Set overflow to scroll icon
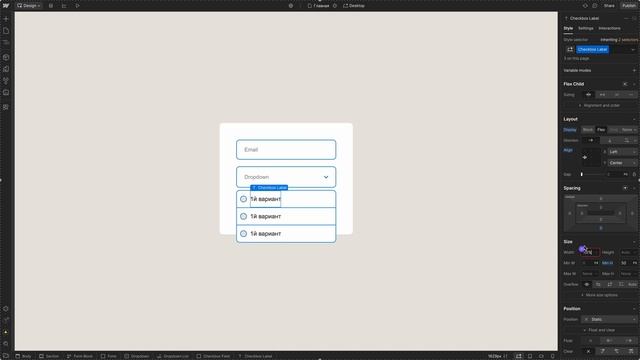This screenshot has height=360, width=640. 609,284
